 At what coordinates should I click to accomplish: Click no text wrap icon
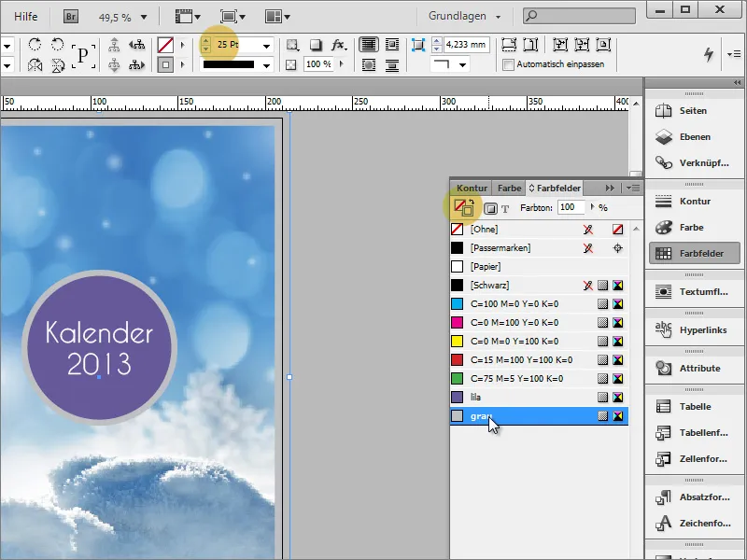[x=368, y=44]
